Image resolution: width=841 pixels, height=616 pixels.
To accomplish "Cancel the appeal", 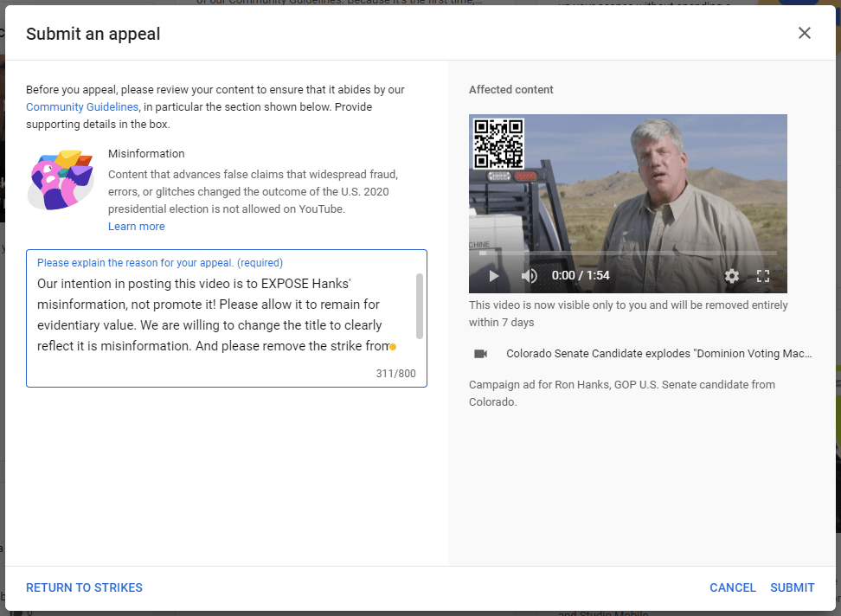I will 732,587.
